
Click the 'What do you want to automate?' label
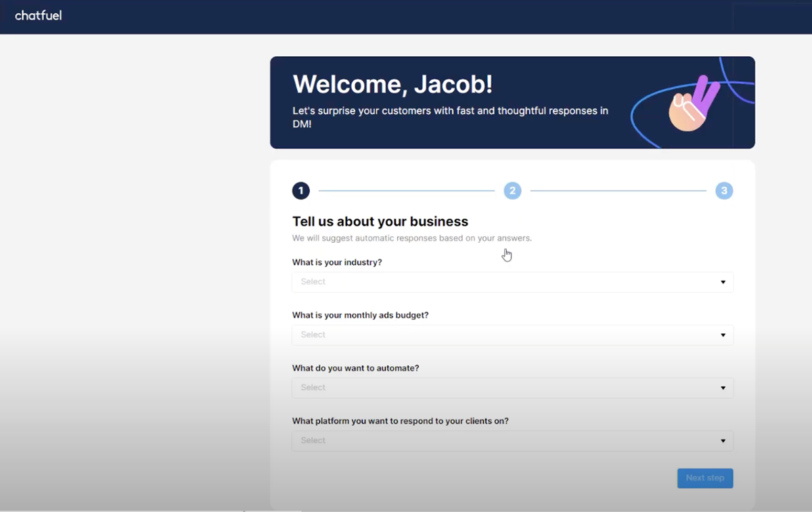(356, 368)
